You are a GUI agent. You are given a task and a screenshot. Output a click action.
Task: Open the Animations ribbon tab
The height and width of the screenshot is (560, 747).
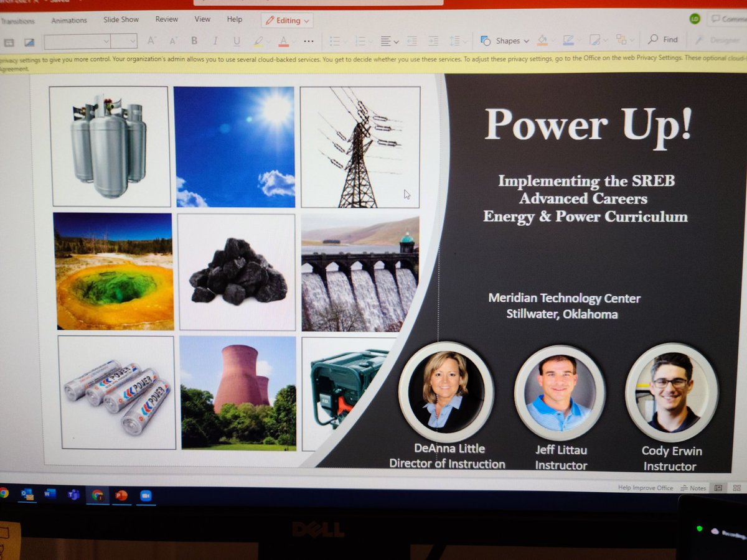69,20
